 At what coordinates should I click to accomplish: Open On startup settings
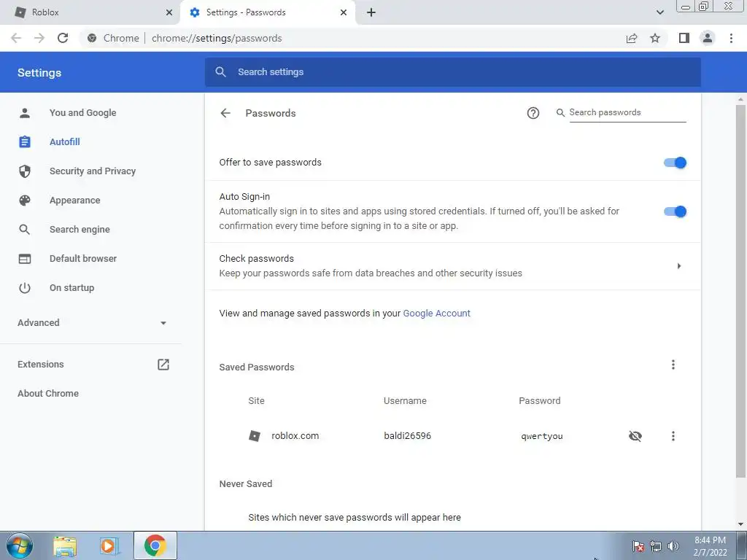pos(72,287)
